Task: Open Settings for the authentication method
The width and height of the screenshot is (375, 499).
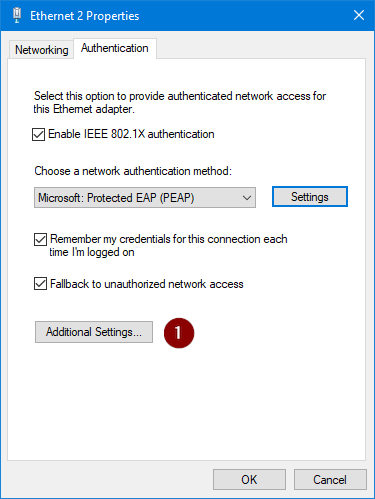Action: coord(310,197)
